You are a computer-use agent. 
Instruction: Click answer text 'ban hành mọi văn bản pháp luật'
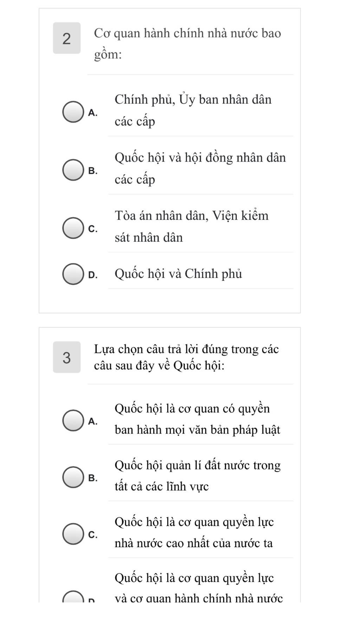[197, 430]
